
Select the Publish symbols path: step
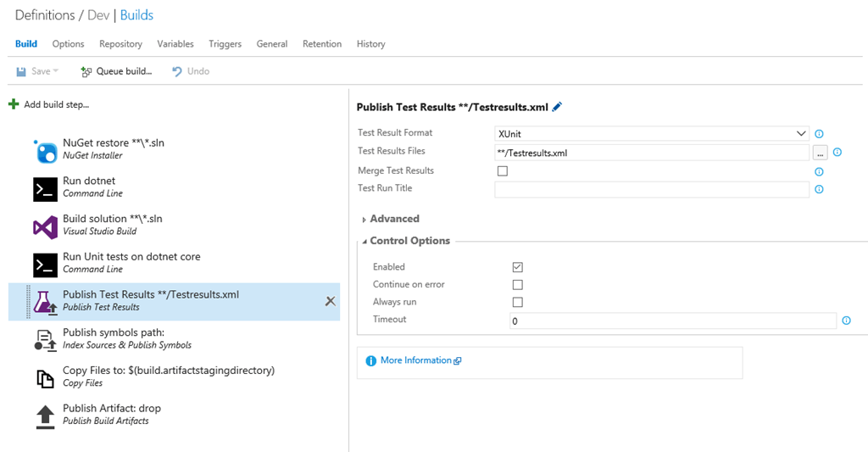pyautogui.click(x=174, y=339)
